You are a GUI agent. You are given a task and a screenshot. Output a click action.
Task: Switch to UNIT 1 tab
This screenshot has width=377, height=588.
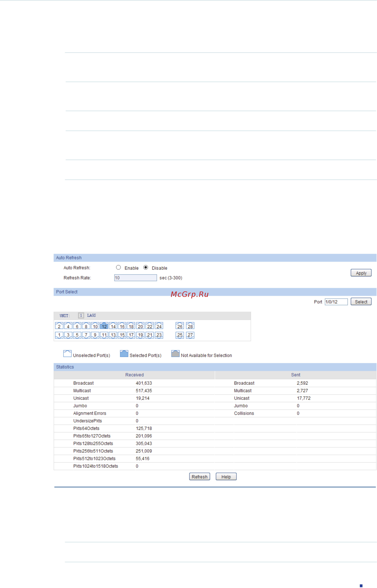[81, 316]
